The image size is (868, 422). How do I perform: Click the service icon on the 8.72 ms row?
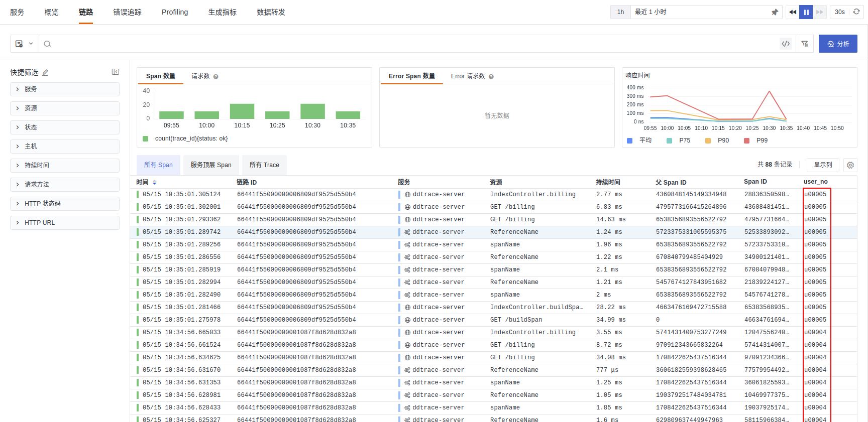coord(407,345)
